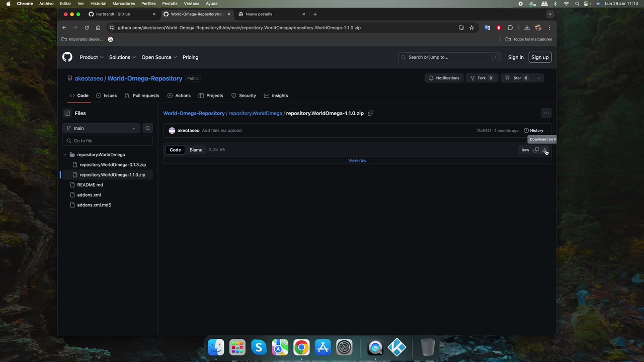This screenshot has height=362, width=644.
Task: Open akeotaseo avatar in commit row
Action: 172,130
